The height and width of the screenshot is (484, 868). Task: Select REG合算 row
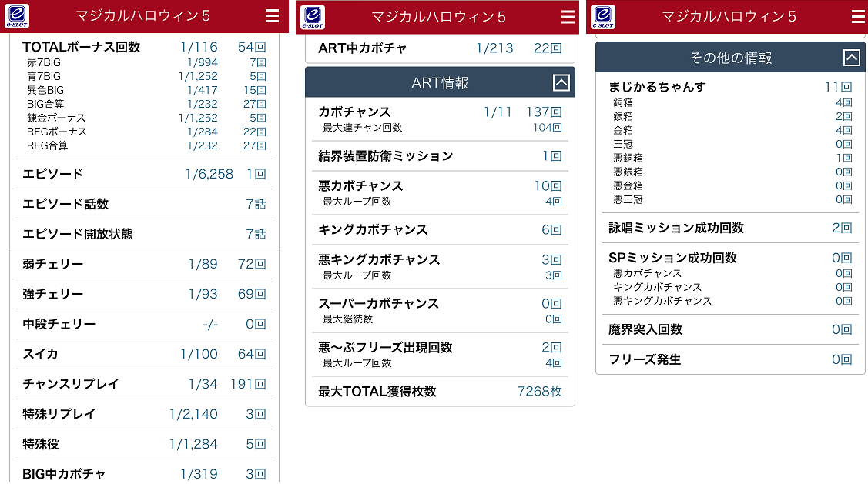[x=144, y=145]
